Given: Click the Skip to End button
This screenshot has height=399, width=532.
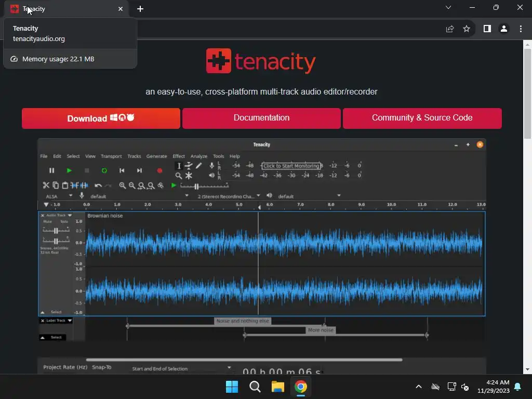Looking at the screenshot, I should point(139,170).
